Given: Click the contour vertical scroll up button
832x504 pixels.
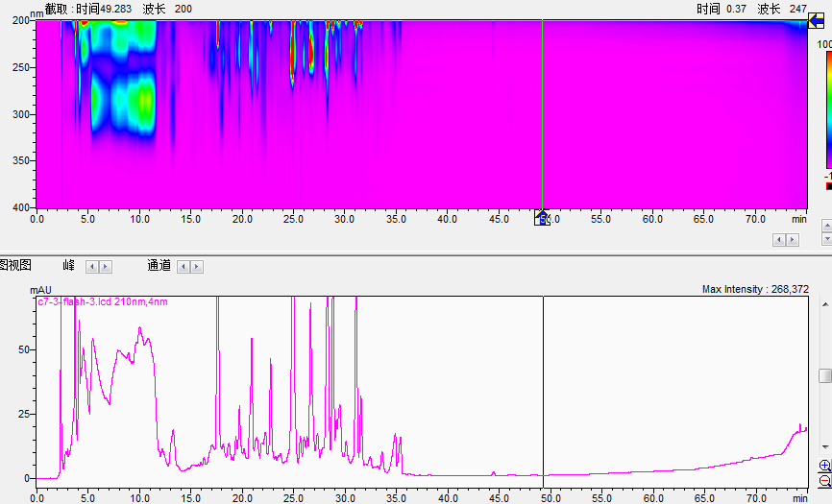Looking at the screenshot, I should 826,225.
